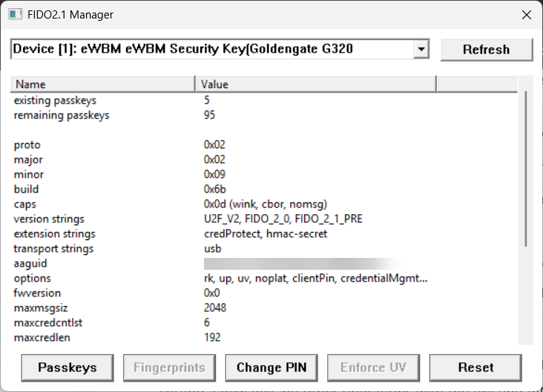Click the vertical scrollbar of the list

526,169
